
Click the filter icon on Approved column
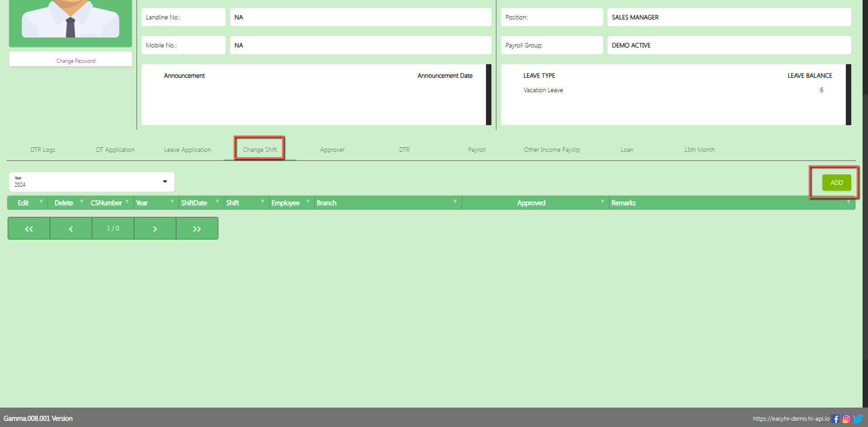click(603, 202)
